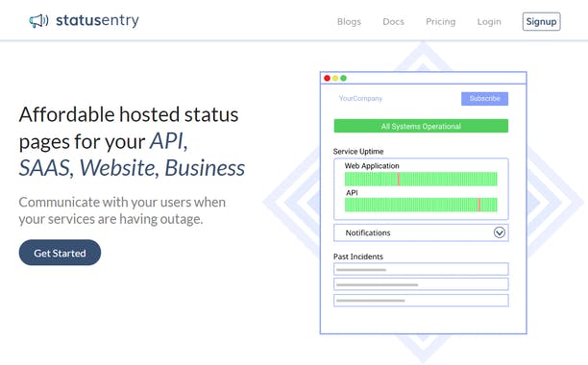Click the yellow minimize dot of the mockup window

point(335,78)
